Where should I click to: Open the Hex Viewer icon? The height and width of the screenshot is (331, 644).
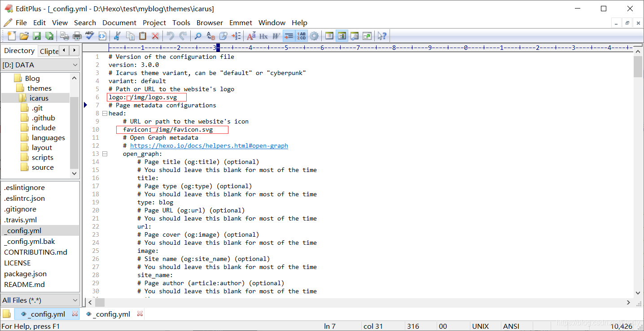pos(263,36)
